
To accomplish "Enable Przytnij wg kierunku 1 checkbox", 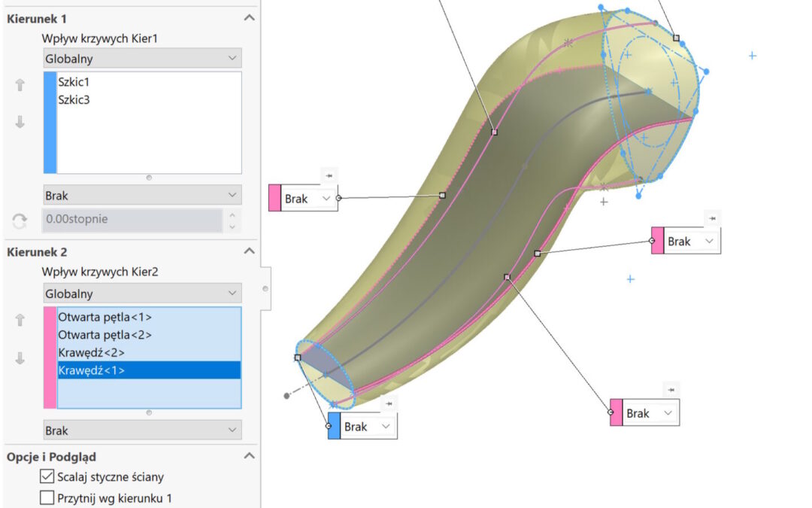I will (47, 497).
